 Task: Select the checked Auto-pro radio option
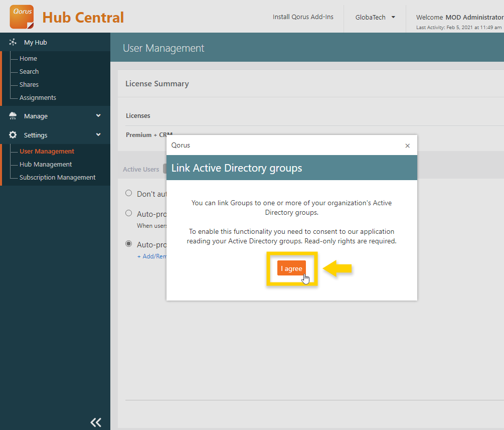[x=128, y=243]
